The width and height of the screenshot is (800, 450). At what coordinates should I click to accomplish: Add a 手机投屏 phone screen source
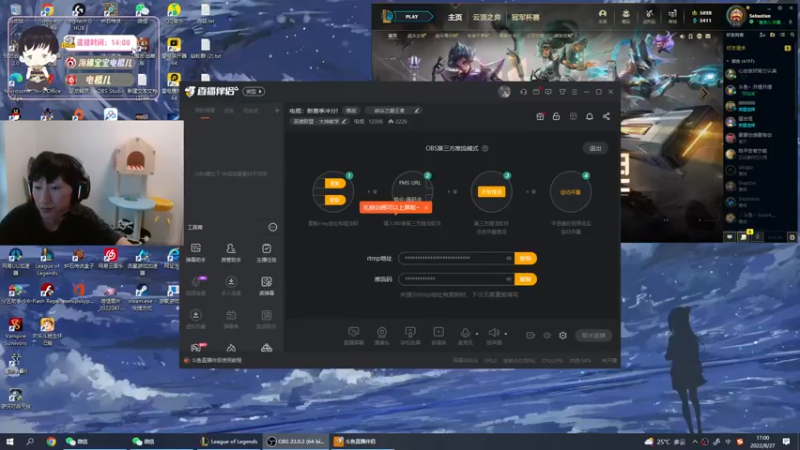pos(410,336)
